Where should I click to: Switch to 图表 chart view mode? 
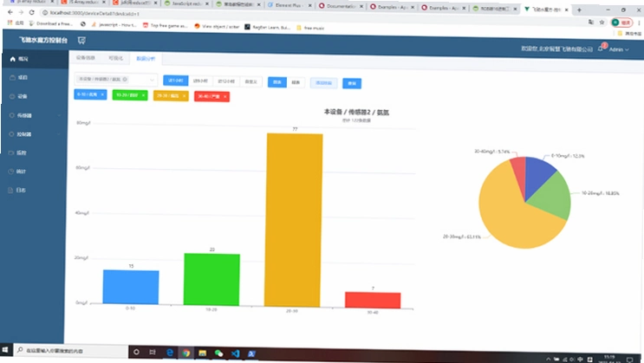(x=277, y=82)
